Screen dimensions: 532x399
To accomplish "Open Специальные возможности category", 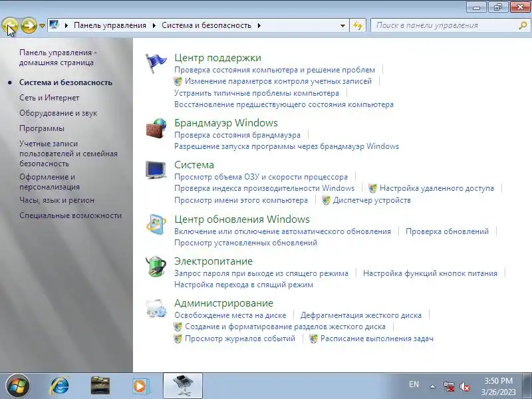I will (x=70, y=215).
